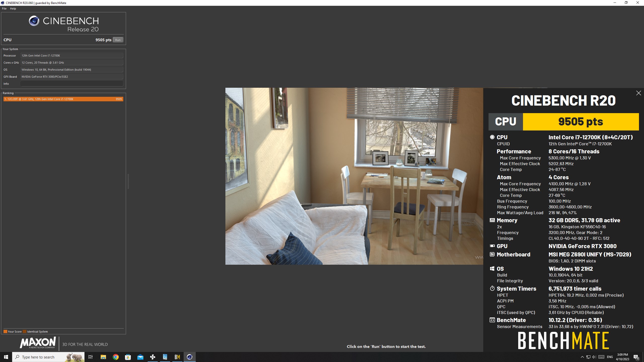Click '10.12.2 (Driver: 0.36)' BenchMate version

(x=575, y=320)
